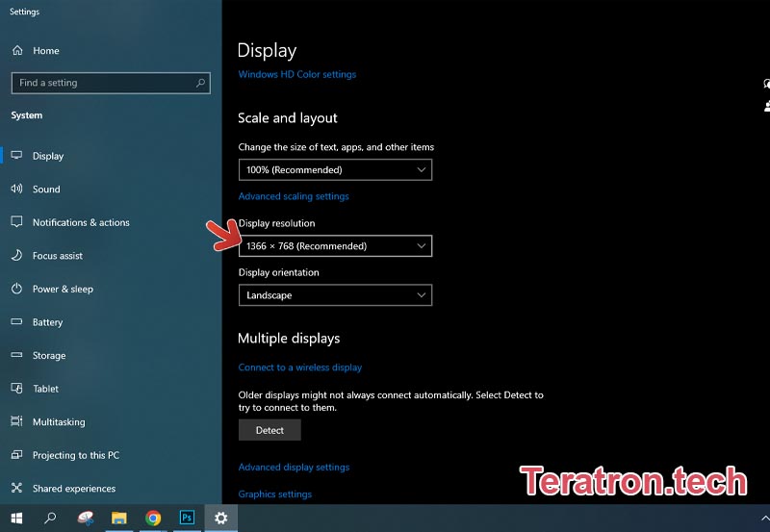
Task: Open taskbar search magnifier
Action: click(x=50, y=518)
